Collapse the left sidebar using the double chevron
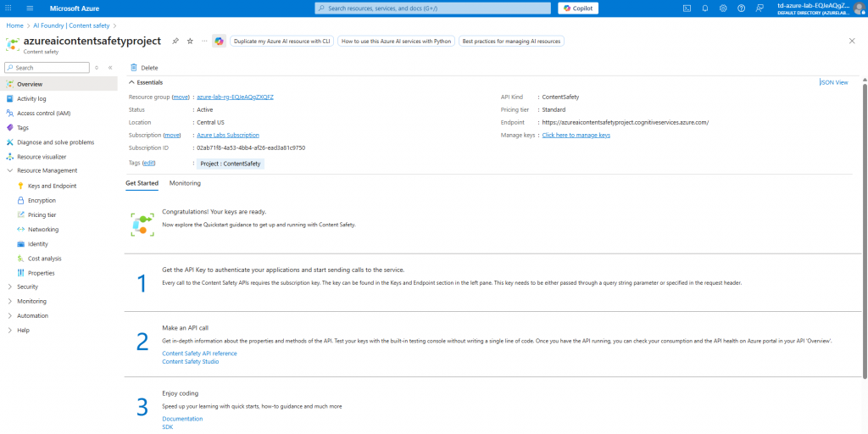This screenshot has width=868, height=434. coord(110,67)
